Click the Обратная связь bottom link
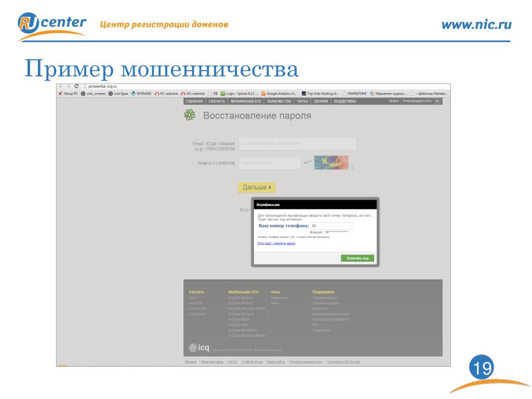 (212, 362)
